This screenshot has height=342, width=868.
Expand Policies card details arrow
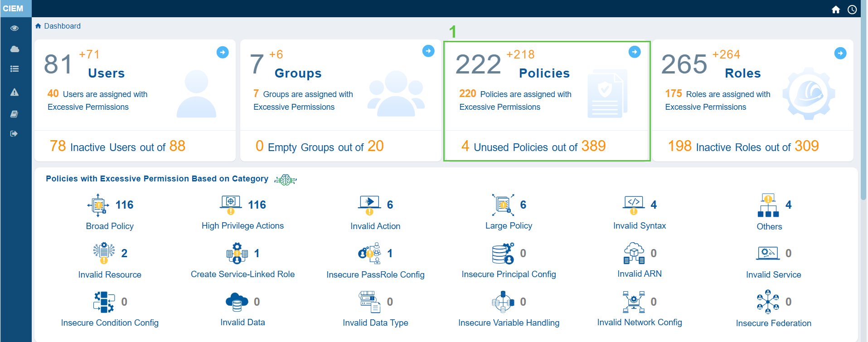coord(635,52)
